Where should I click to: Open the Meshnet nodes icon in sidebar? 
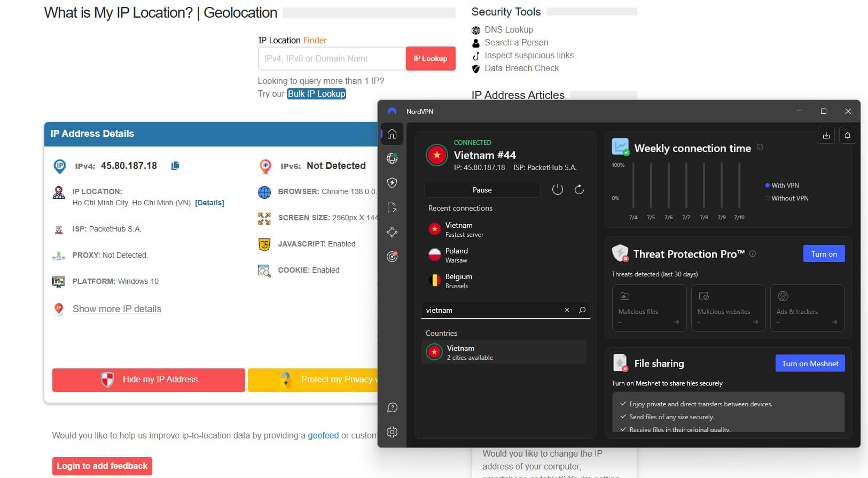pos(392,232)
